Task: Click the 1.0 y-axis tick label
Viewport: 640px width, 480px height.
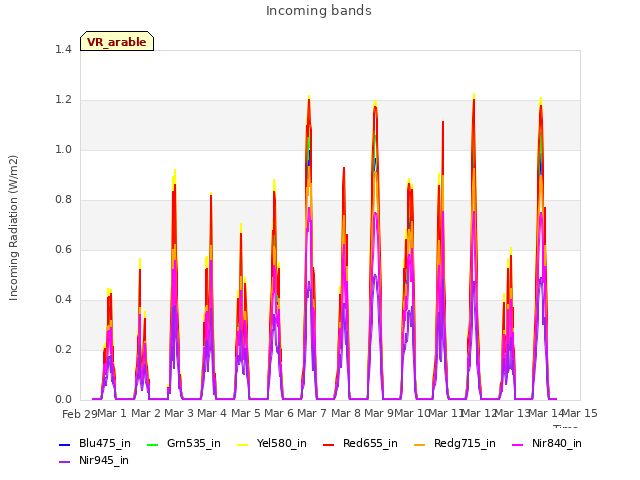Action: [63, 149]
